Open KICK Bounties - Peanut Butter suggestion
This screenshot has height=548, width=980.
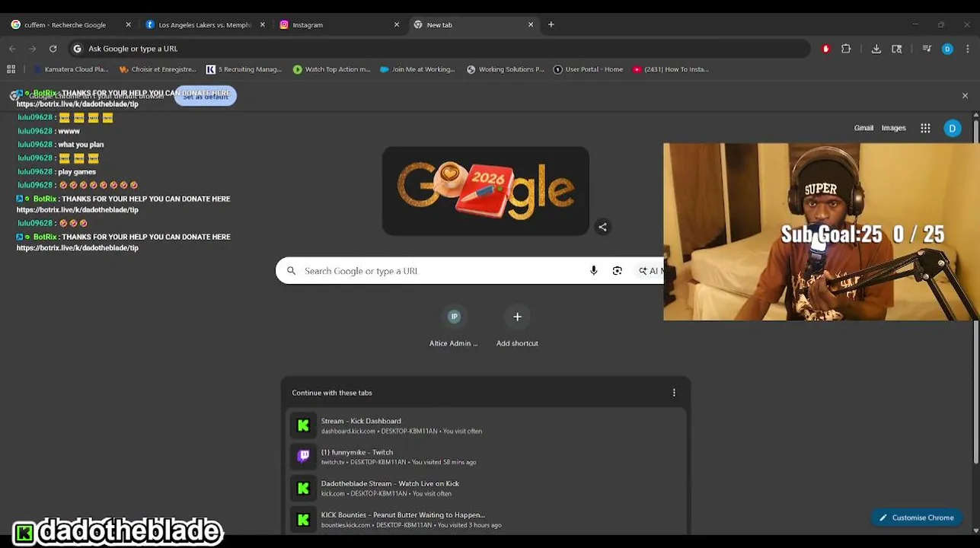(486, 519)
